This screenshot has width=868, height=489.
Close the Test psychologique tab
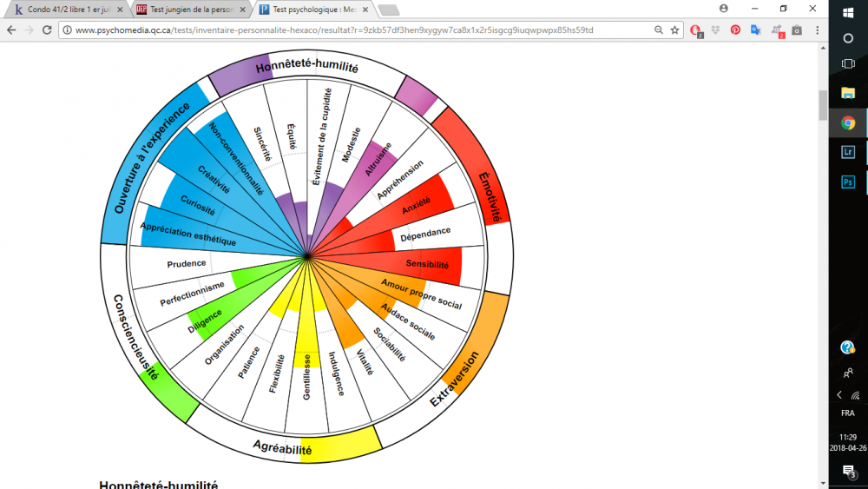click(364, 9)
